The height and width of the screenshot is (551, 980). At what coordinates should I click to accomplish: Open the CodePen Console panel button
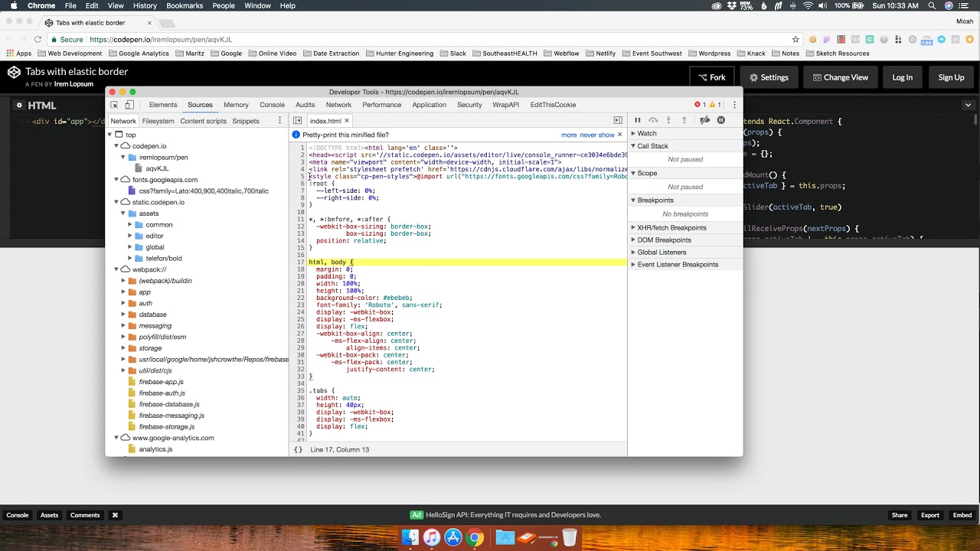pos(18,515)
